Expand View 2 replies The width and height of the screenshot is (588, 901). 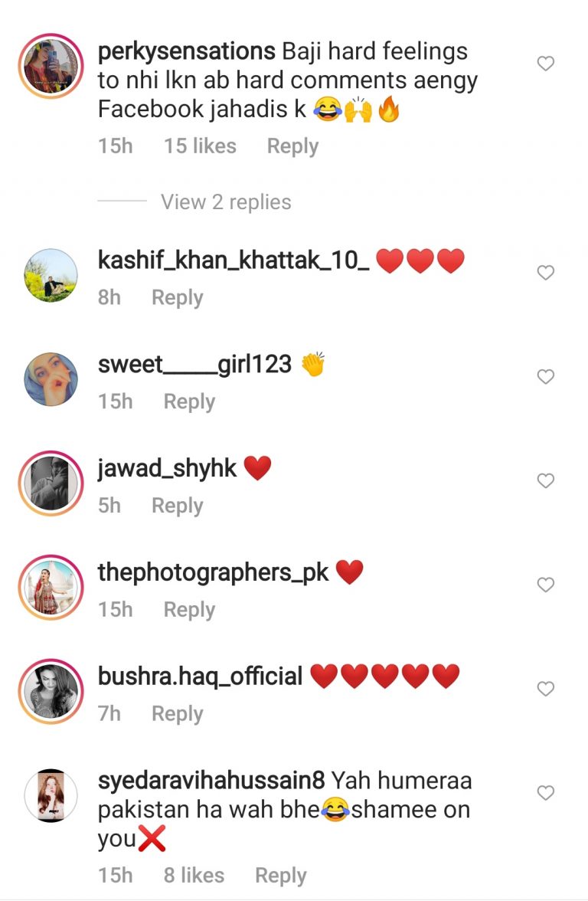(x=226, y=201)
